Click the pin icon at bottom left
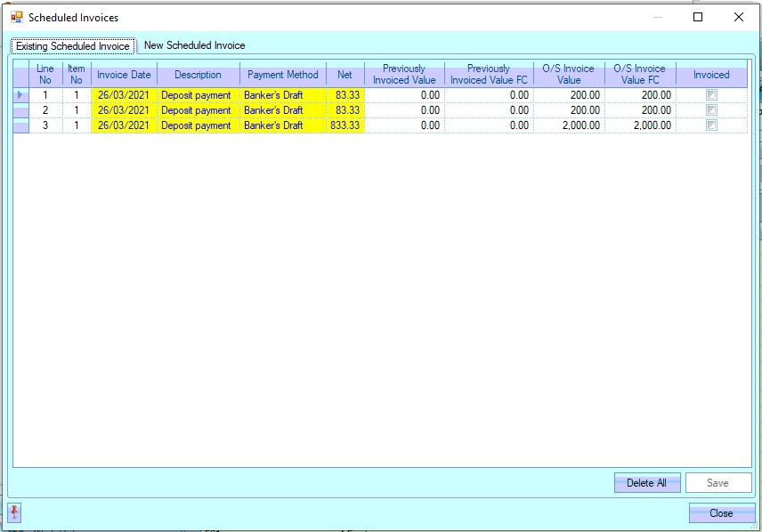 point(15,512)
